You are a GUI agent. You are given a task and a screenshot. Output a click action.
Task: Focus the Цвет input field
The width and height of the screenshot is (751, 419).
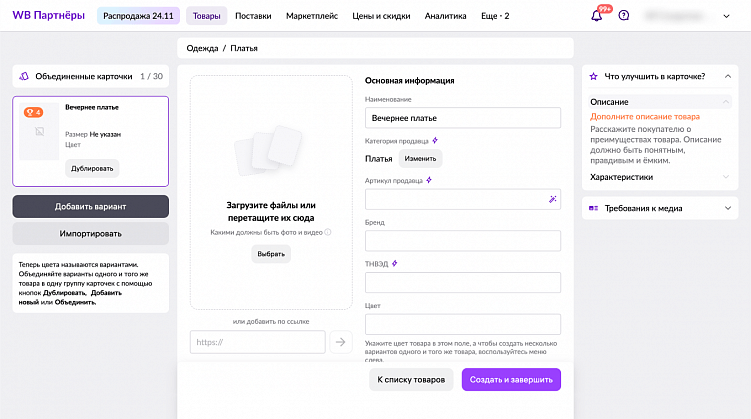pyautogui.click(x=463, y=324)
